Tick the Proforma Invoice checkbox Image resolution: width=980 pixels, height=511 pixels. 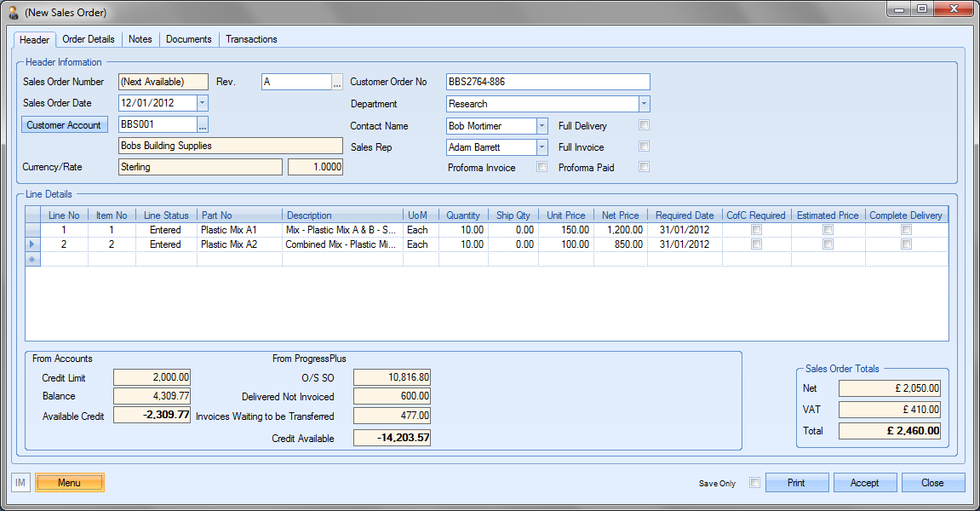coord(542,168)
